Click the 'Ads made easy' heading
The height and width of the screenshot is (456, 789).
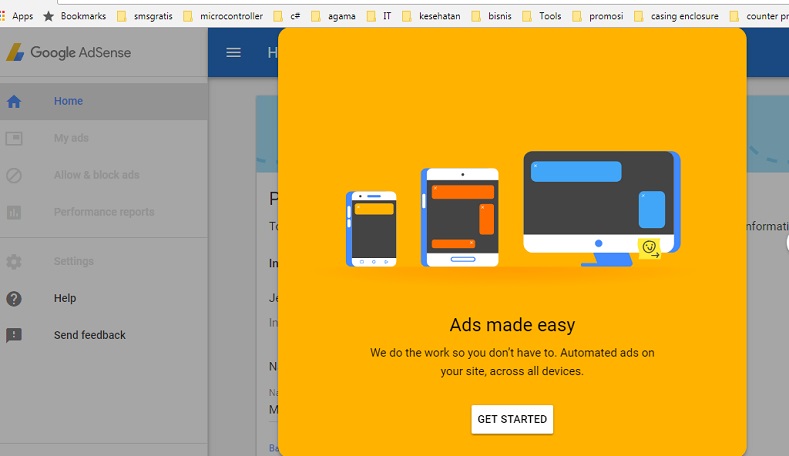[512, 325]
